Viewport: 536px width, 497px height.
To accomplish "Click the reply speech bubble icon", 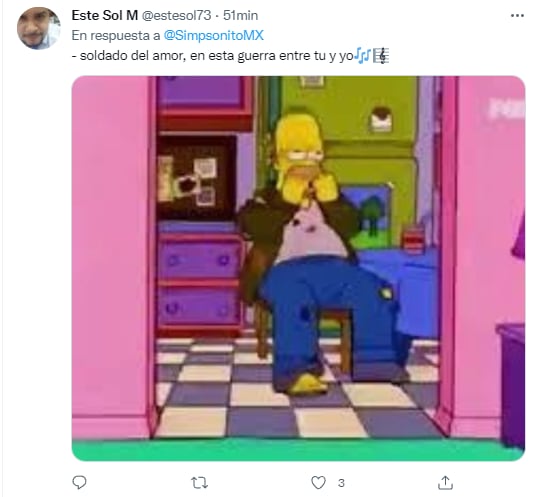I will click(x=79, y=482).
